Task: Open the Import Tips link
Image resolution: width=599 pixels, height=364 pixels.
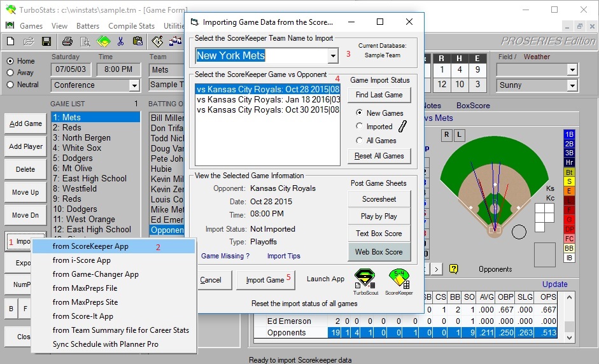Action: coord(283,256)
